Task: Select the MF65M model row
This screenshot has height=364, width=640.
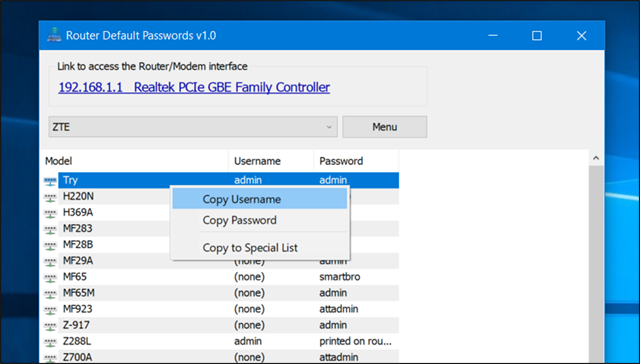Action: click(x=219, y=293)
